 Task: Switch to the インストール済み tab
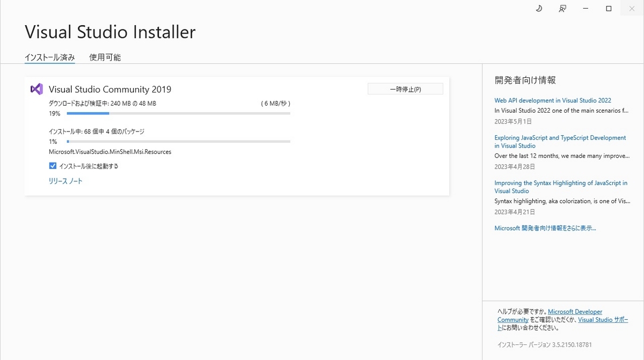coord(50,57)
